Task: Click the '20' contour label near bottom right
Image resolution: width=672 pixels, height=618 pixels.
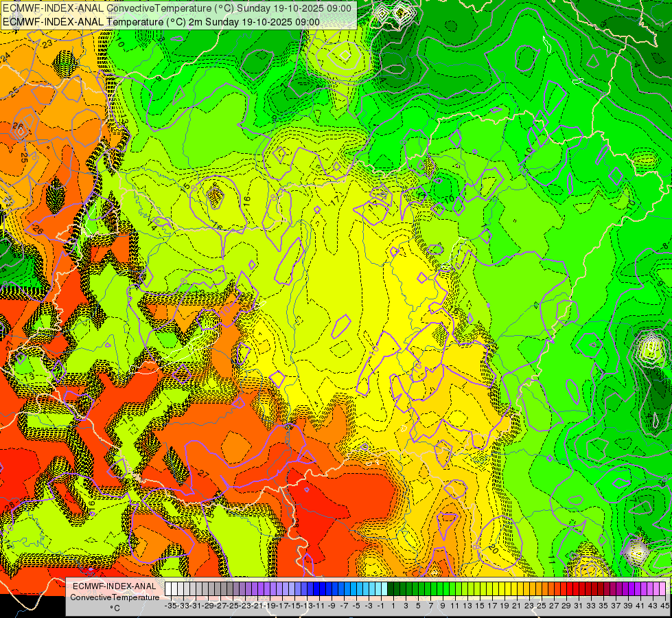Action: pyautogui.click(x=492, y=549)
